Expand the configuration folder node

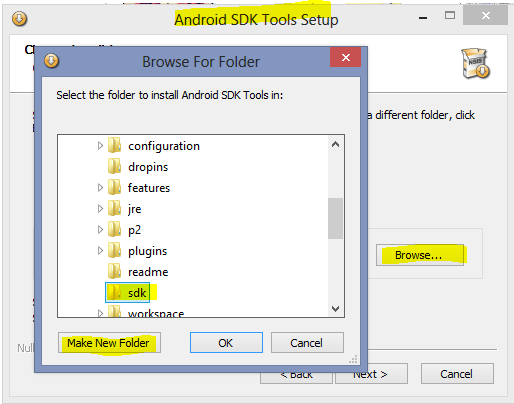click(100, 146)
